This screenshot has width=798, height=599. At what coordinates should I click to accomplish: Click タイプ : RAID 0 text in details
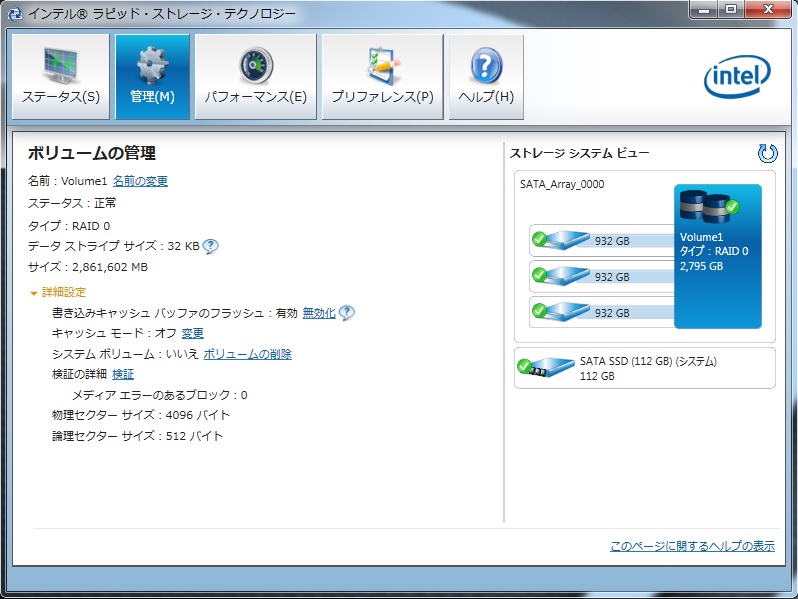(69, 226)
